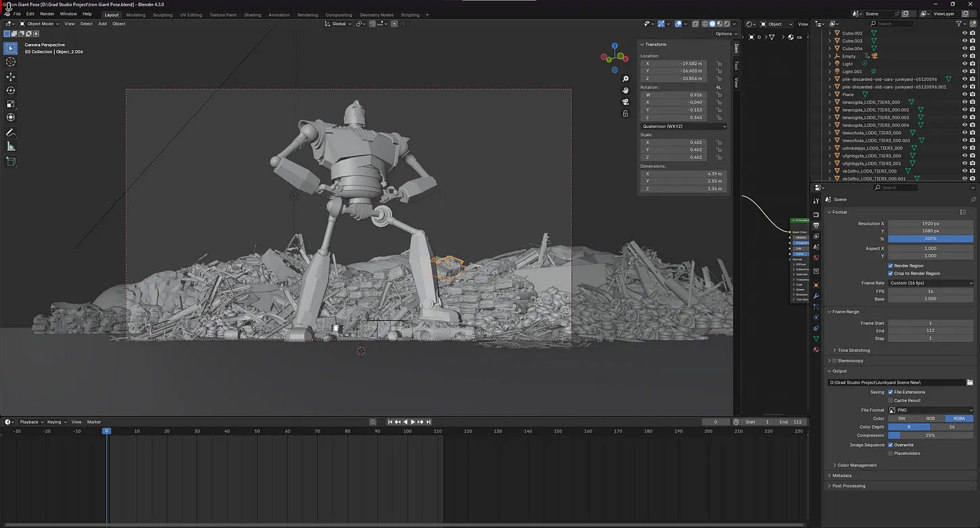Open the Quaternion (WXYZ) rotation mode dropdown
The height and width of the screenshot is (528, 980).
(x=683, y=126)
